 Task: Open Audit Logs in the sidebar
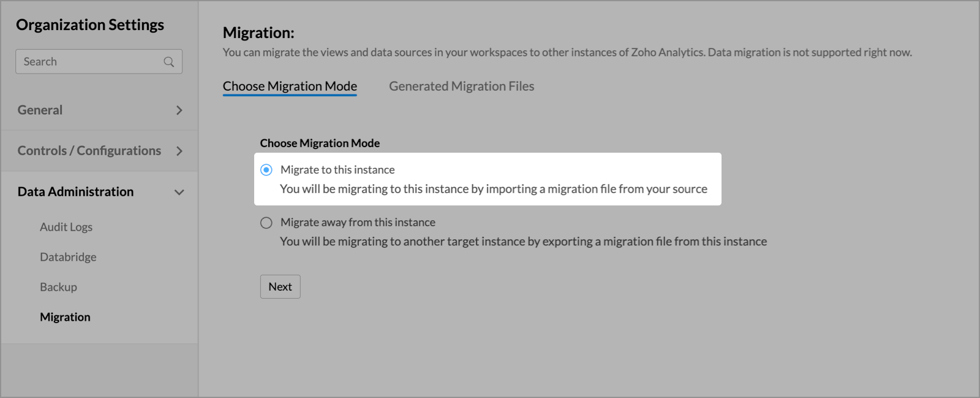pyautogui.click(x=66, y=227)
